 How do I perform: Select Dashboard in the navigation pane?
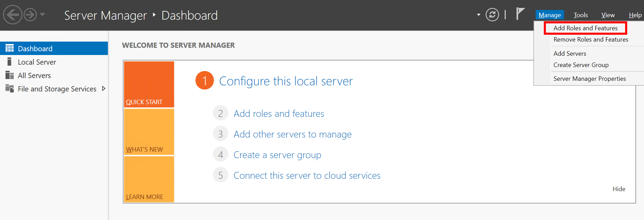(54, 48)
